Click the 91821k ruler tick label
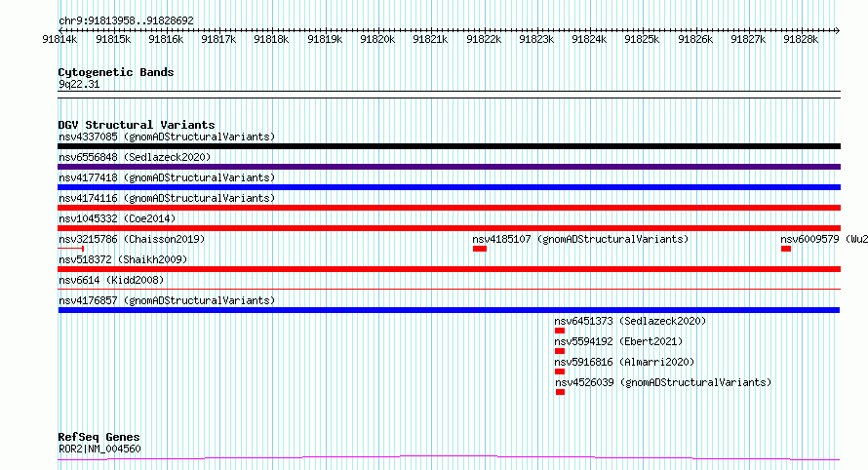Screen dimensions: 868x470 (430, 39)
